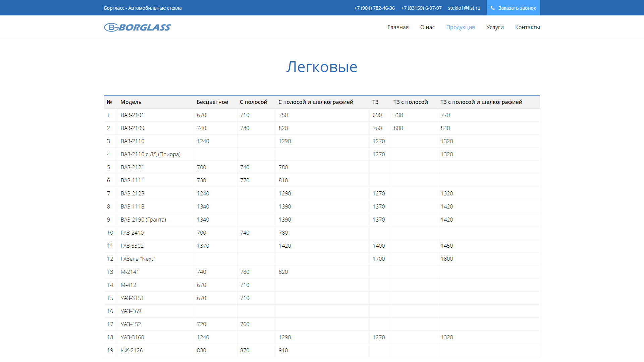Click the 800 price in ВАЗ-2109 row

[x=398, y=128]
